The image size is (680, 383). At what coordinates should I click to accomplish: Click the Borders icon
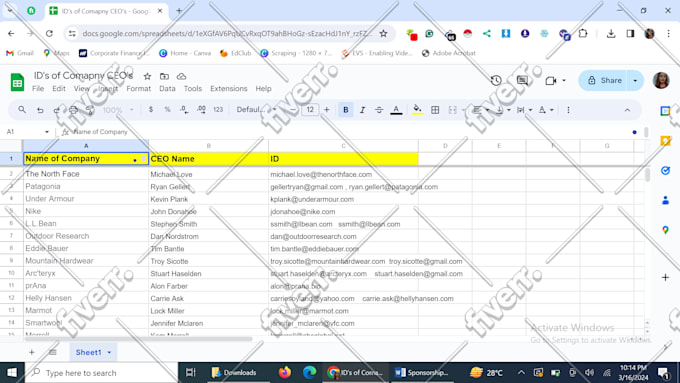435,110
